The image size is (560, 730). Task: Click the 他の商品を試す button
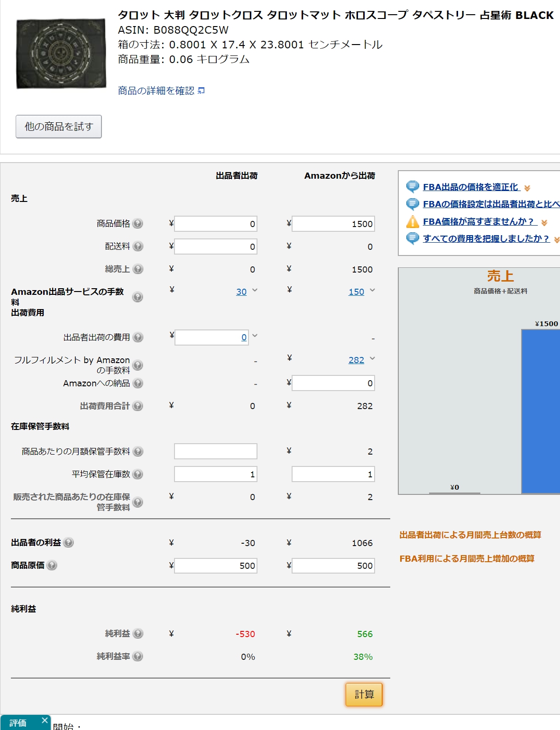(59, 127)
